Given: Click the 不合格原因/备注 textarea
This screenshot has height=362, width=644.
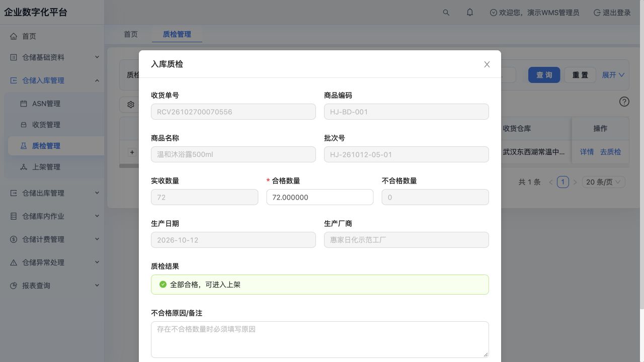Looking at the screenshot, I should pos(320,339).
